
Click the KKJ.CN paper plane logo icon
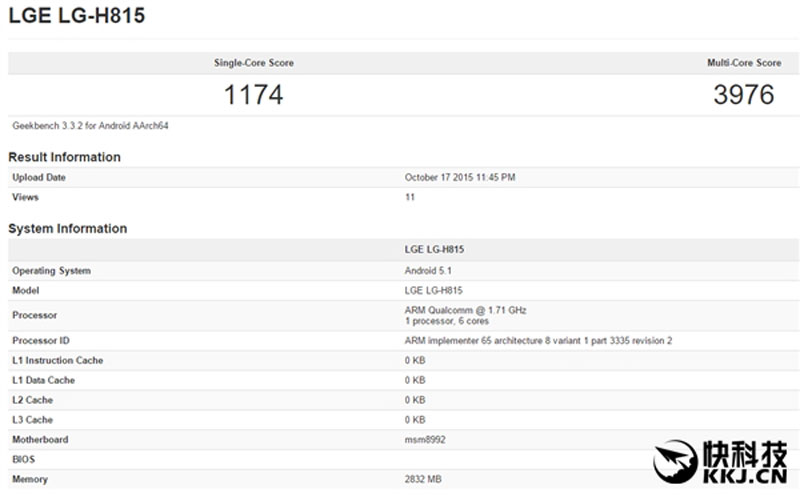pyautogui.click(x=676, y=462)
